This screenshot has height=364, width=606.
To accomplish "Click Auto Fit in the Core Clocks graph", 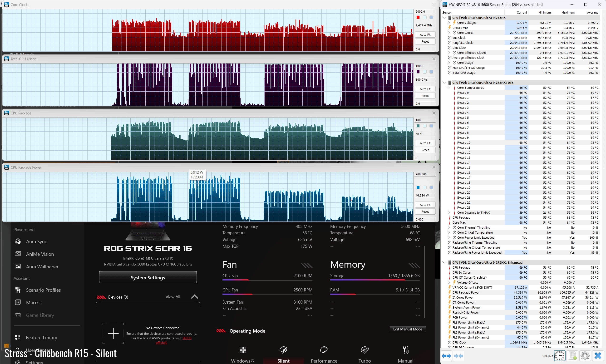I will tap(425, 34).
